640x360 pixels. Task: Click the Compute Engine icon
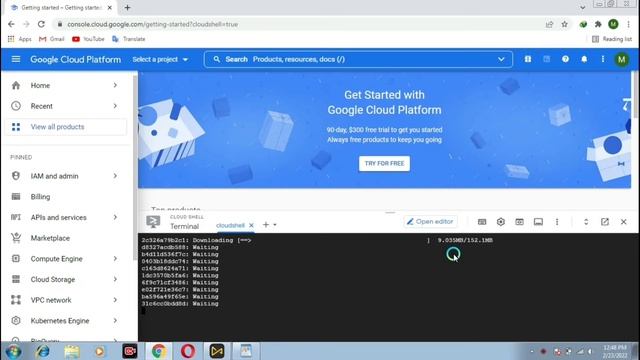tap(16, 259)
